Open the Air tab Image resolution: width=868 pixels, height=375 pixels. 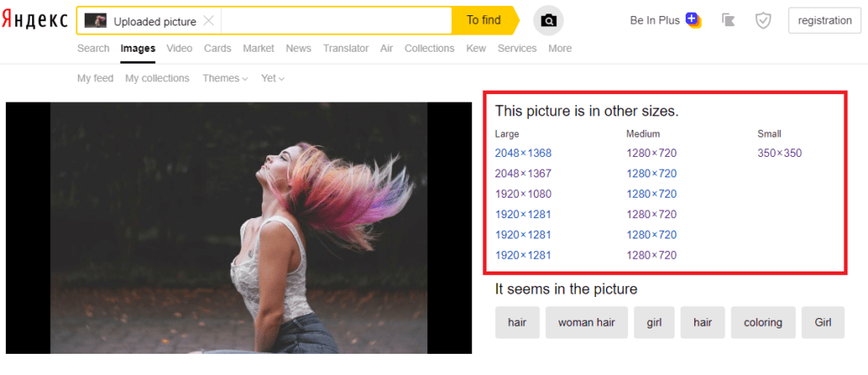click(387, 48)
